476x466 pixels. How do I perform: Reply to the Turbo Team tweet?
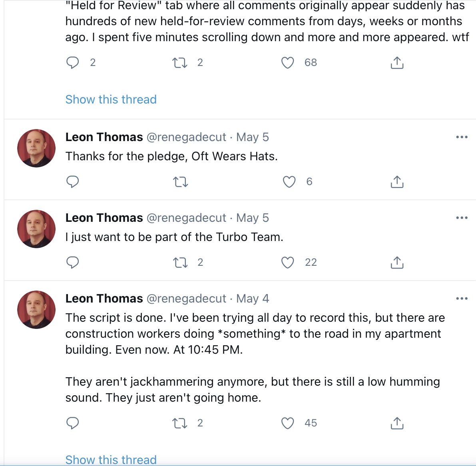click(x=73, y=263)
